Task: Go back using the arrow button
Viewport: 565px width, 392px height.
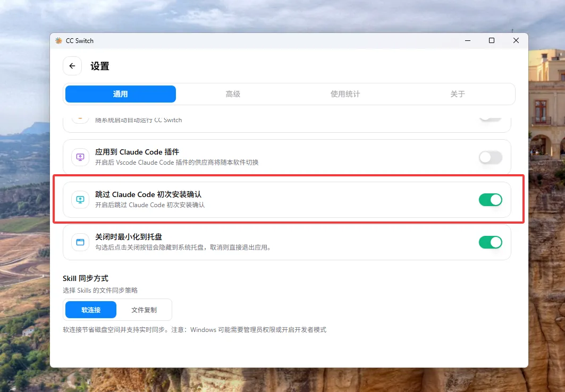Action: 72,66
